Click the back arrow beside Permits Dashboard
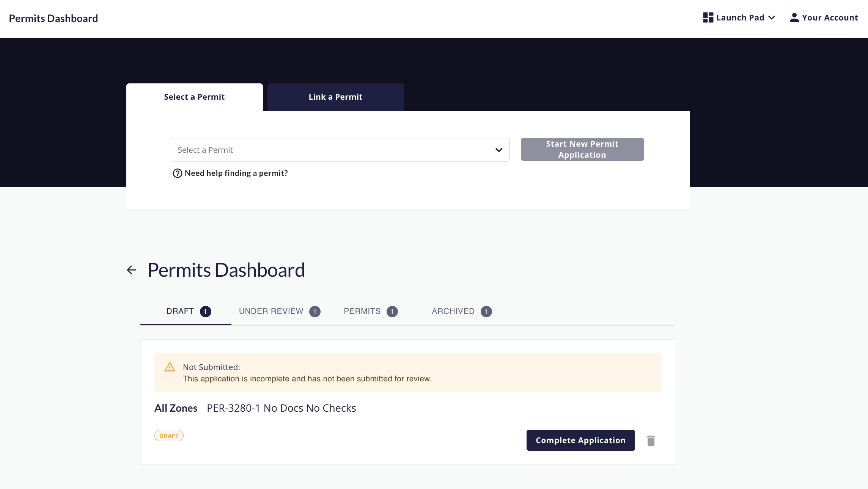Screen dimensions: 868x489 coord(131,270)
